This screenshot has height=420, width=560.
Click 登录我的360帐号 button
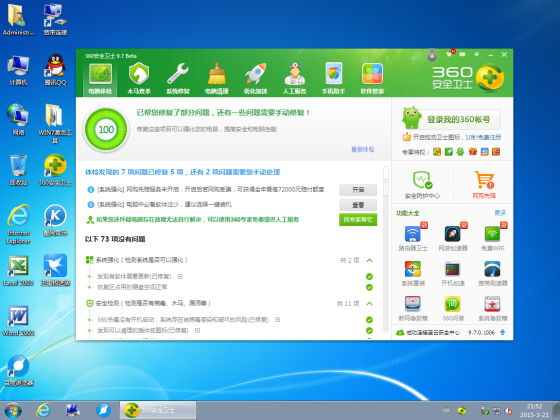click(x=458, y=119)
